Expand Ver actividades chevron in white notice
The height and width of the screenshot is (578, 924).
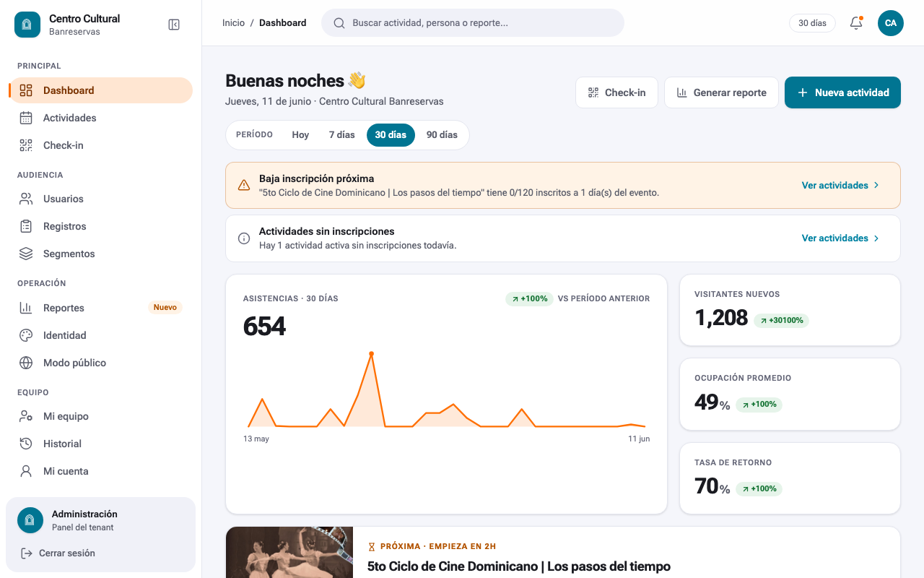tap(876, 238)
